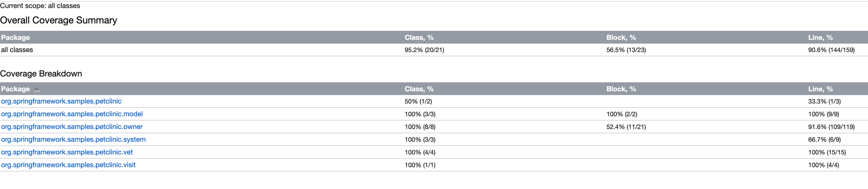This screenshot has height=189, width=868.
Task: Click the overall 90.6% (144/159) line value
Action: pyautogui.click(x=831, y=50)
